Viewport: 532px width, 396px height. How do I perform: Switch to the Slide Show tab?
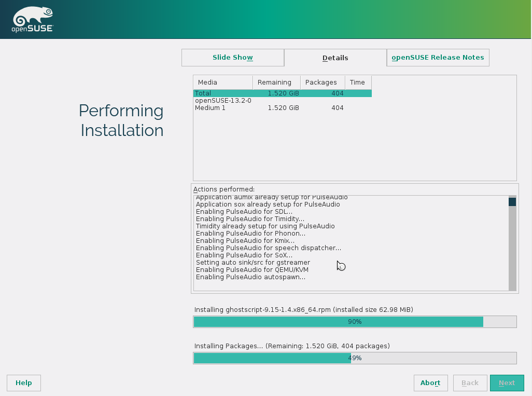(233, 58)
